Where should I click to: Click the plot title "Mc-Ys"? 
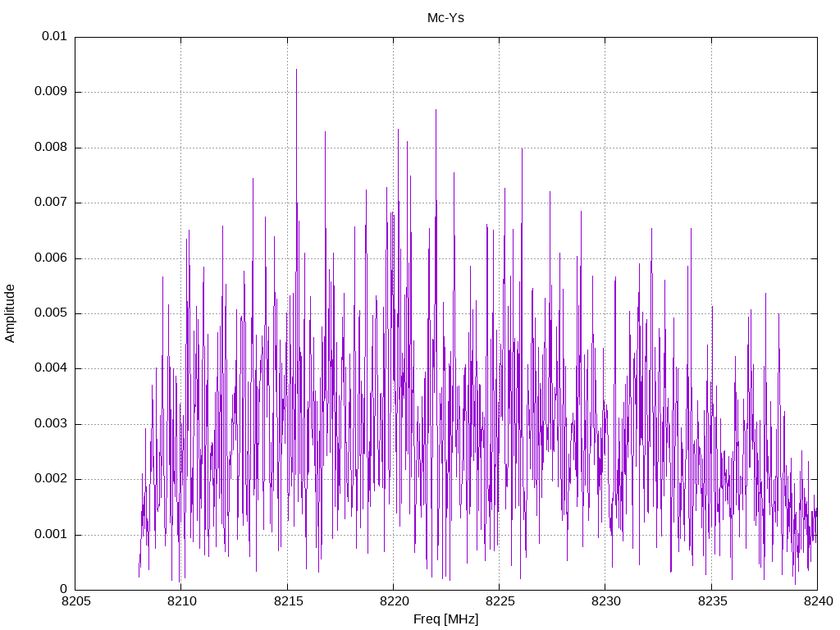click(445, 18)
